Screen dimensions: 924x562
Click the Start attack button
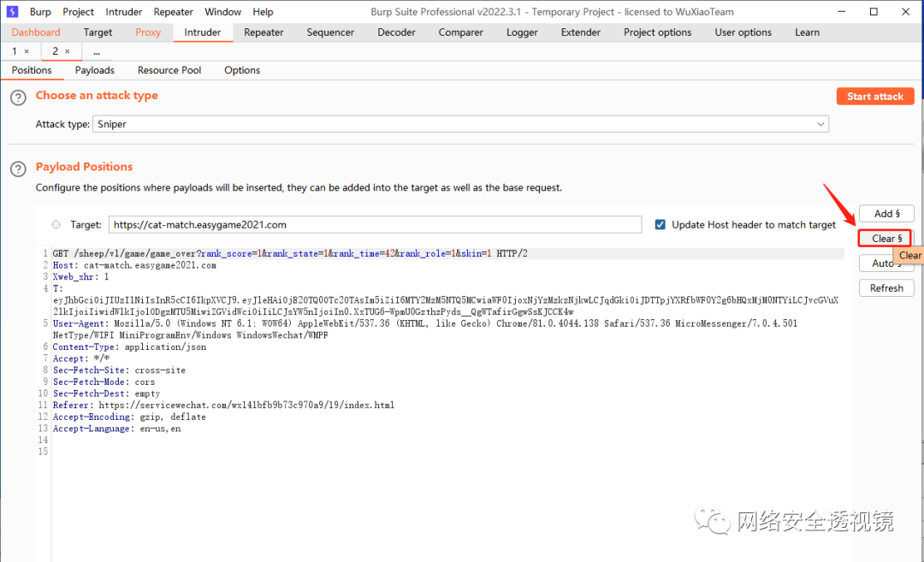(875, 96)
